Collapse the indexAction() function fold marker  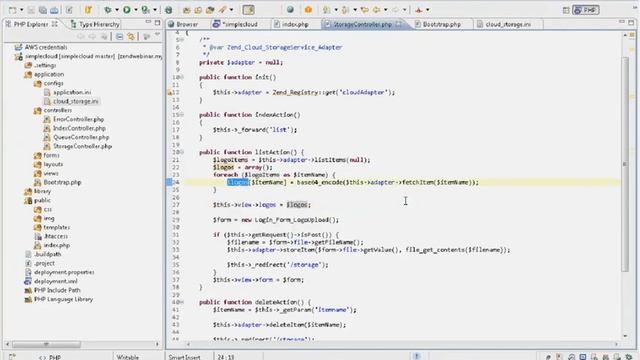coord(182,115)
